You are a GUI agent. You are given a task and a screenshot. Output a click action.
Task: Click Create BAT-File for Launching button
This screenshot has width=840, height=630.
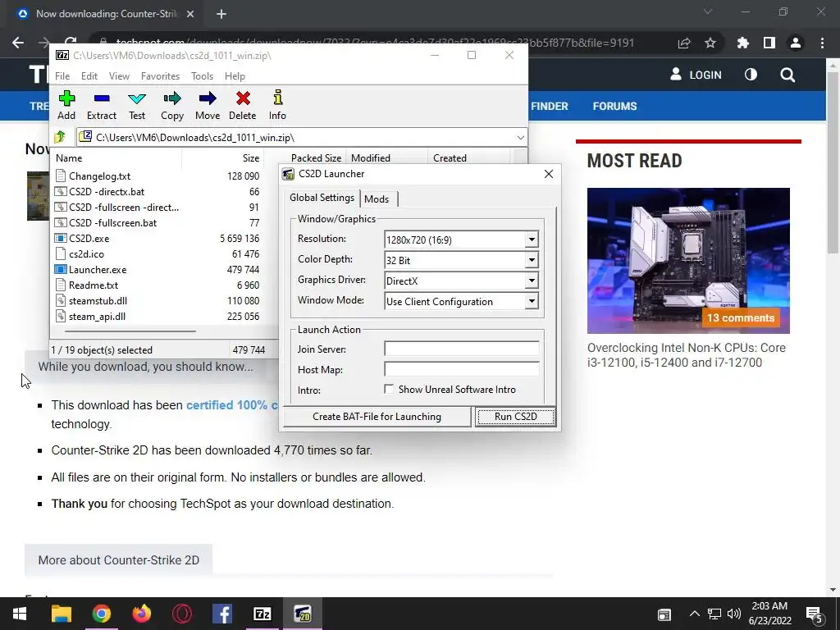click(377, 417)
